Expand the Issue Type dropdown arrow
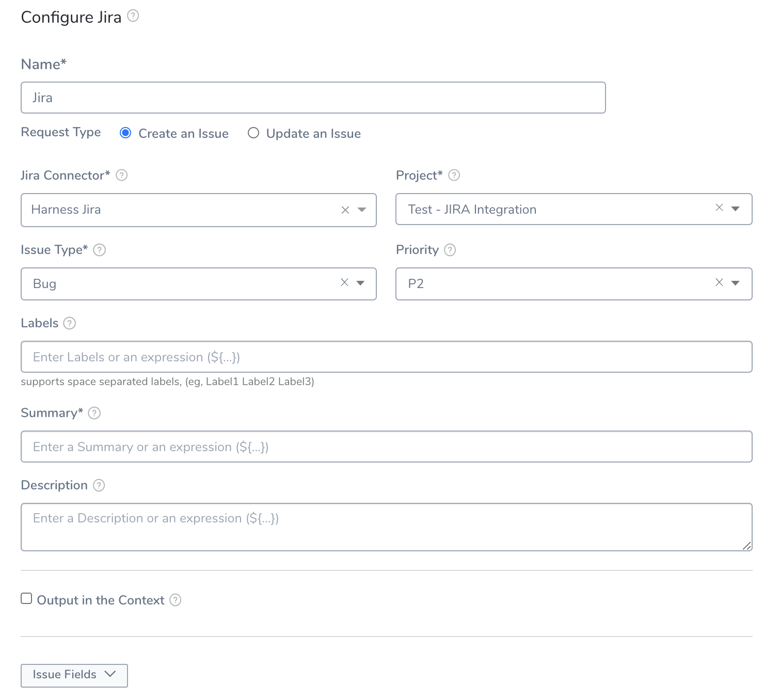 click(361, 283)
